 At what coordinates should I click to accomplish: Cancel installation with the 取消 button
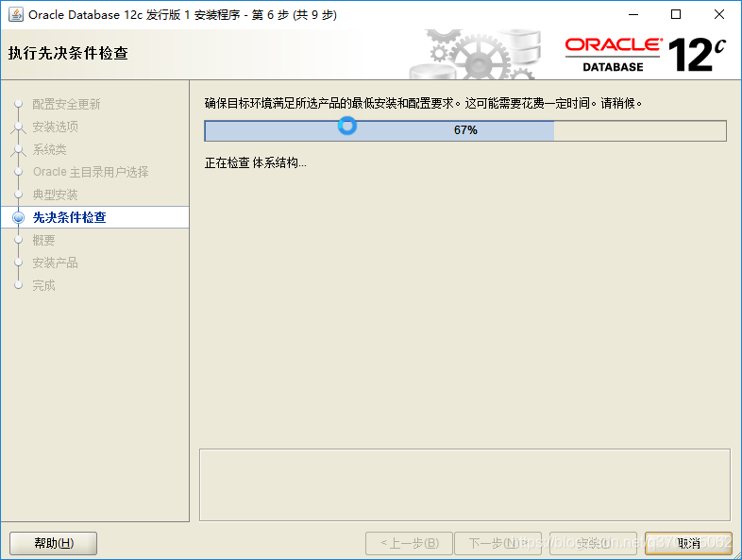[x=688, y=543]
